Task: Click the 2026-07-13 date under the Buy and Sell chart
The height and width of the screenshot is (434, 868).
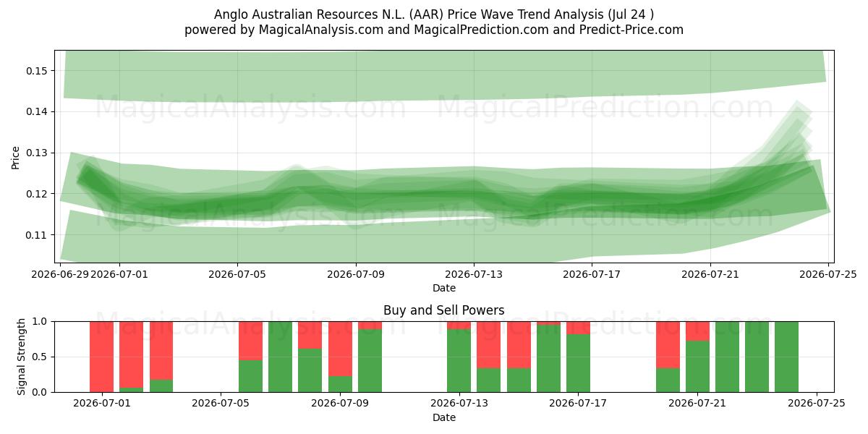Action: click(459, 404)
